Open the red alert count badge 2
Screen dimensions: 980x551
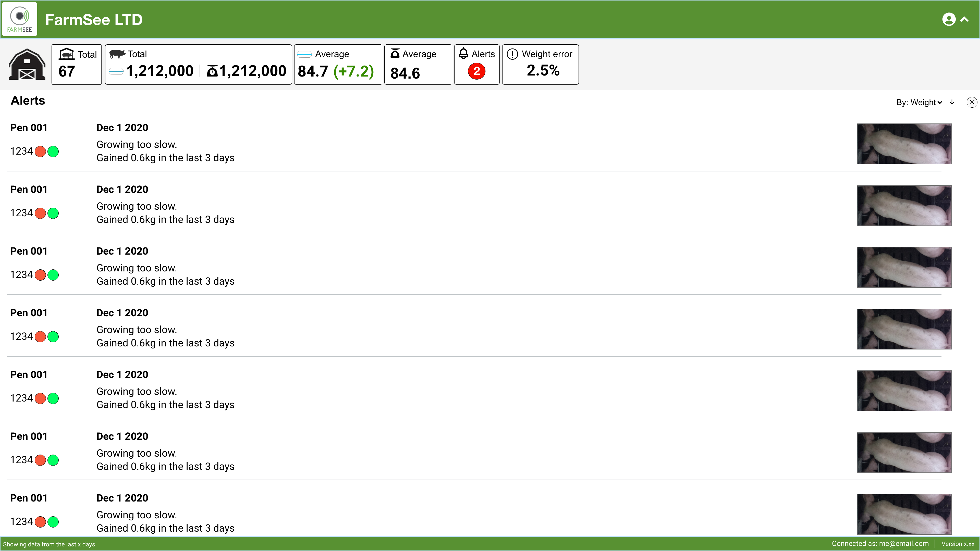(476, 71)
